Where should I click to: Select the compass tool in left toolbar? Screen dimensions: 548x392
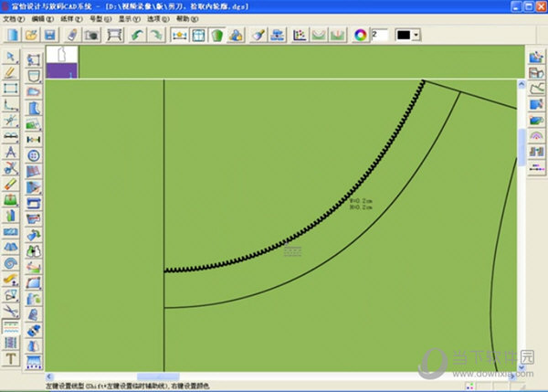pyautogui.click(x=11, y=152)
